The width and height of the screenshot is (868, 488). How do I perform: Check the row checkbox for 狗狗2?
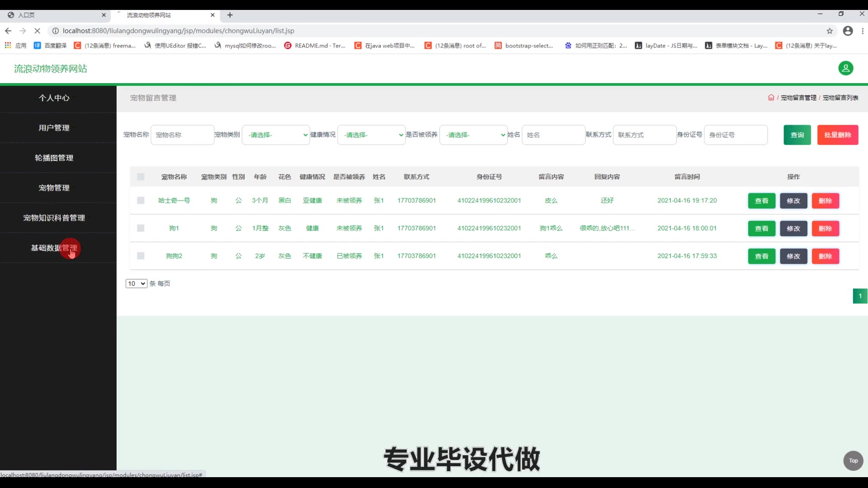pyautogui.click(x=141, y=256)
